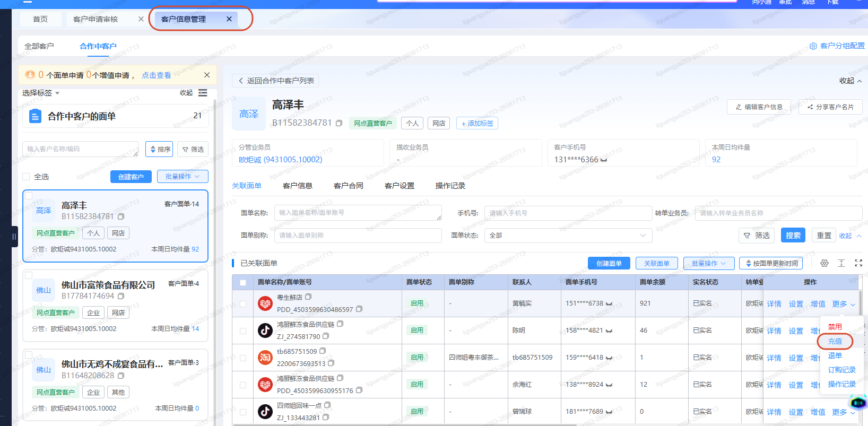Expand 选择标签 tag selector
Image resolution: width=868 pixels, height=426 pixels.
pyautogui.click(x=41, y=93)
